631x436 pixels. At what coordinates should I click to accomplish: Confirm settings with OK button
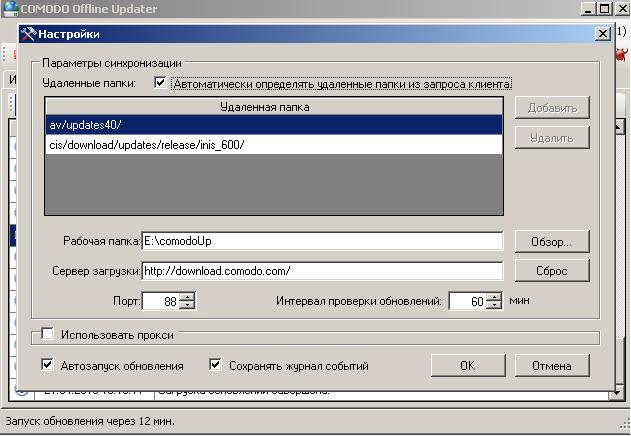468,366
